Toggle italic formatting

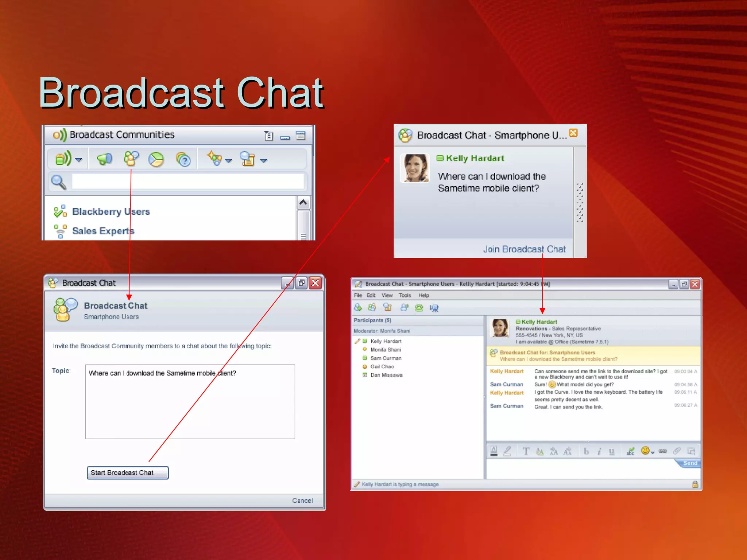tap(599, 451)
